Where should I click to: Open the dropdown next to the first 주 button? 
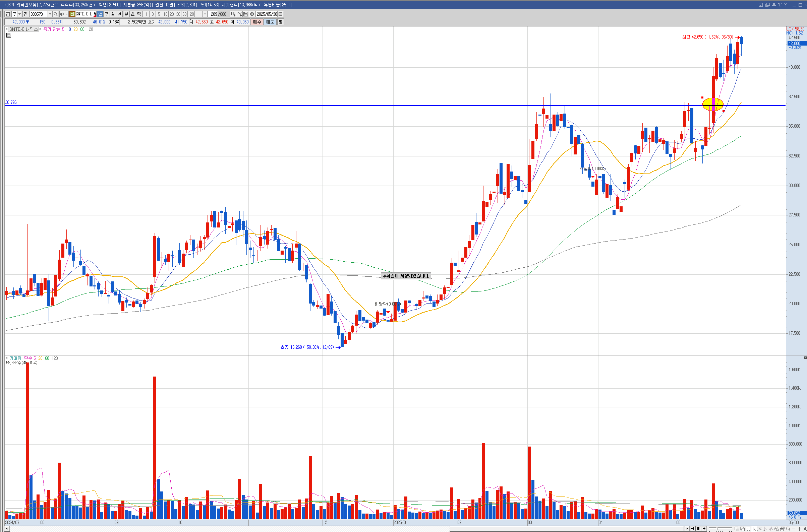click(20, 14)
